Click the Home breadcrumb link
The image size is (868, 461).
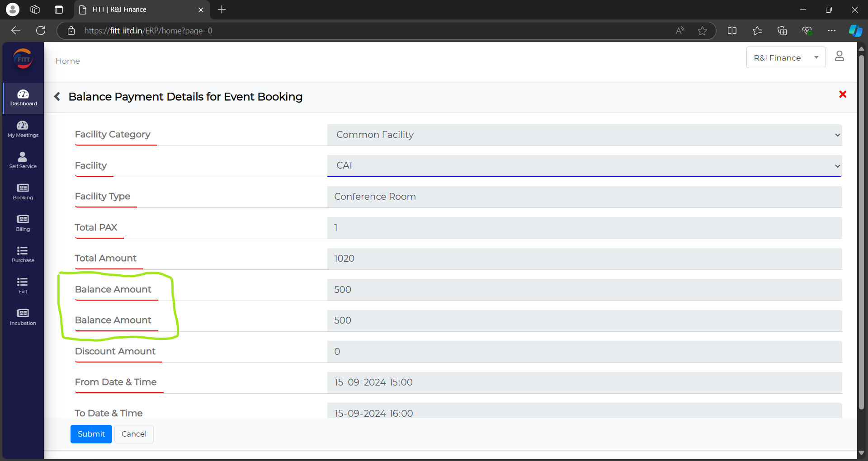tap(68, 61)
